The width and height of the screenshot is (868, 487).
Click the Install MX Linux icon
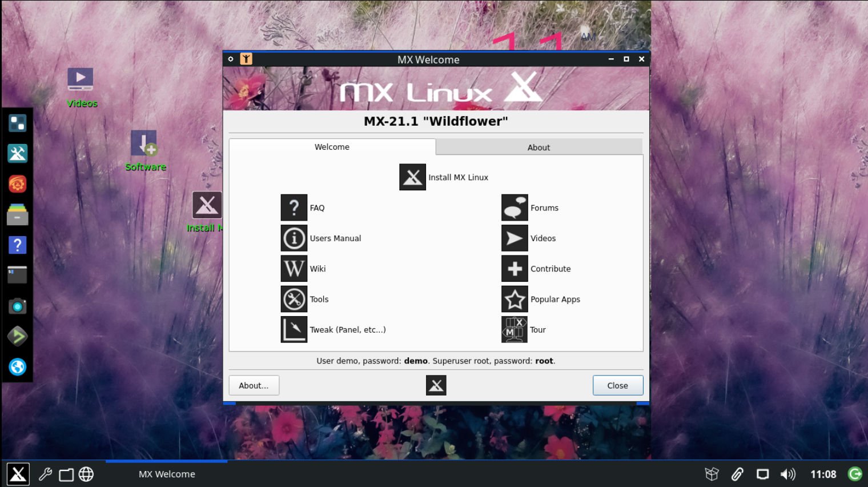point(412,177)
